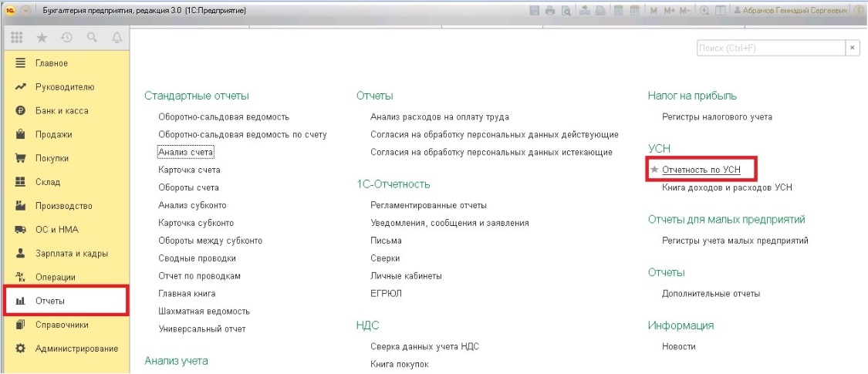The height and width of the screenshot is (374, 868).
Task: Select Главное label in the sidebar
Action: coord(52,63)
